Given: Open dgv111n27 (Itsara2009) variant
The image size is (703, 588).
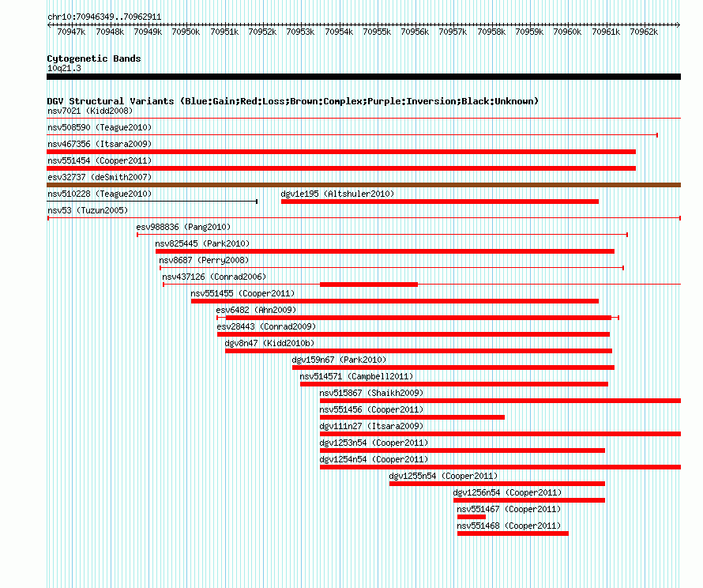Looking at the screenshot, I should click(371, 426).
